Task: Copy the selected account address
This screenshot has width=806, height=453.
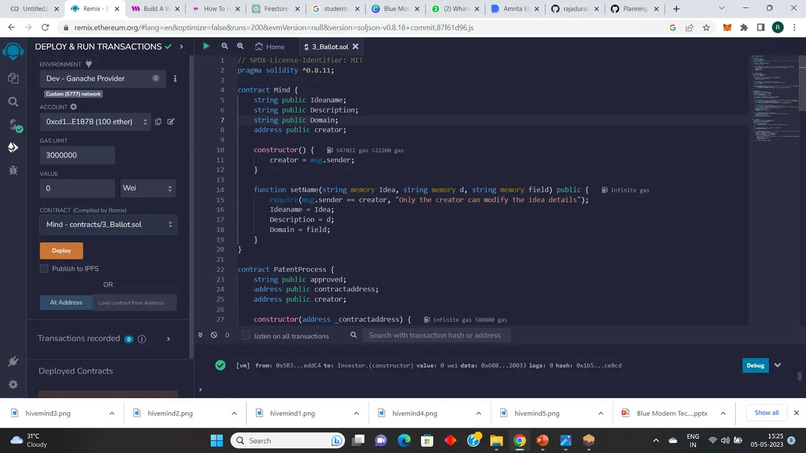Action: click(158, 122)
